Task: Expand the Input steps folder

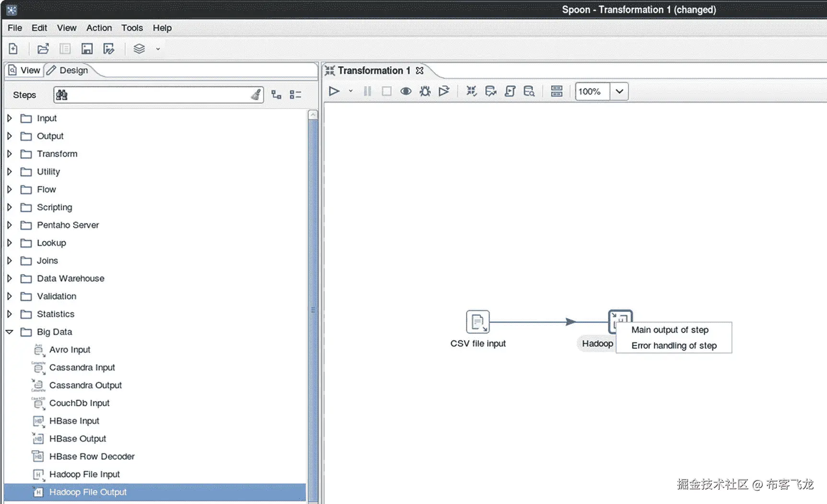Action: (9, 118)
